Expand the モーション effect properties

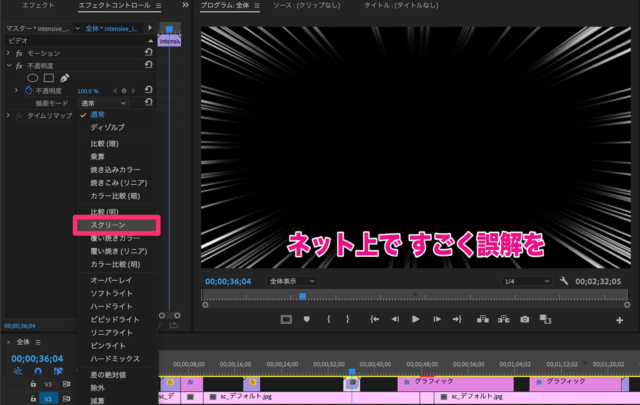point(9,52)
